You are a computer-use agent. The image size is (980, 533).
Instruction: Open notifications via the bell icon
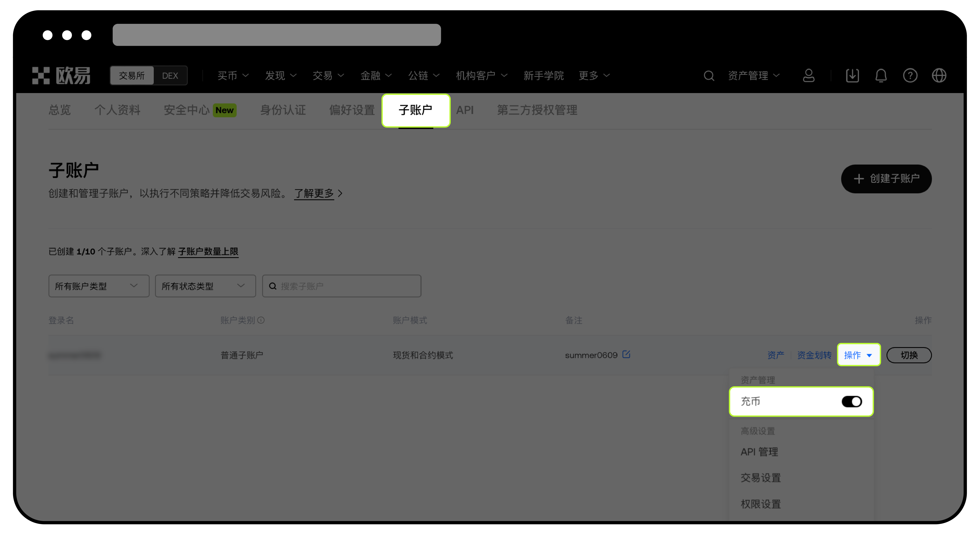[x=881, y=75]
